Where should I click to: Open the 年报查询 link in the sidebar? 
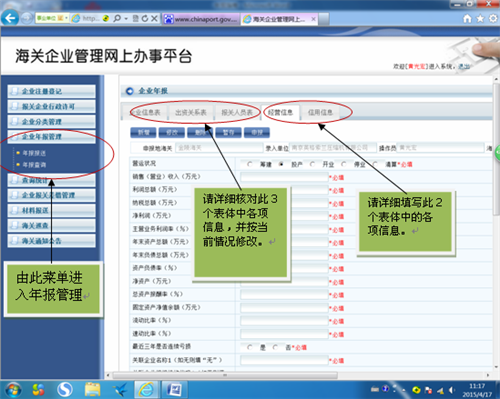pos(34,165)
